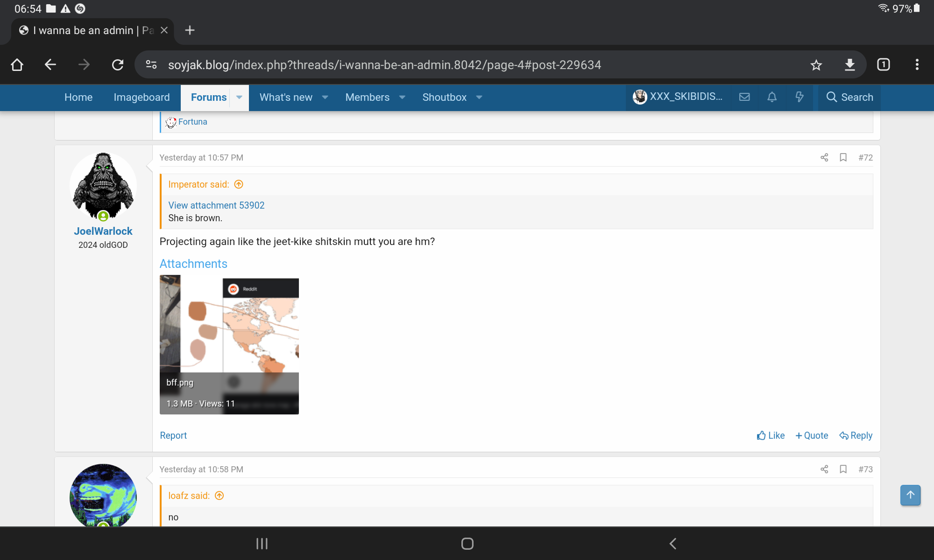Screen dimensions: 934x560
Task: Click the Lightning bolt activity icon
Action: tap(799, 98)
